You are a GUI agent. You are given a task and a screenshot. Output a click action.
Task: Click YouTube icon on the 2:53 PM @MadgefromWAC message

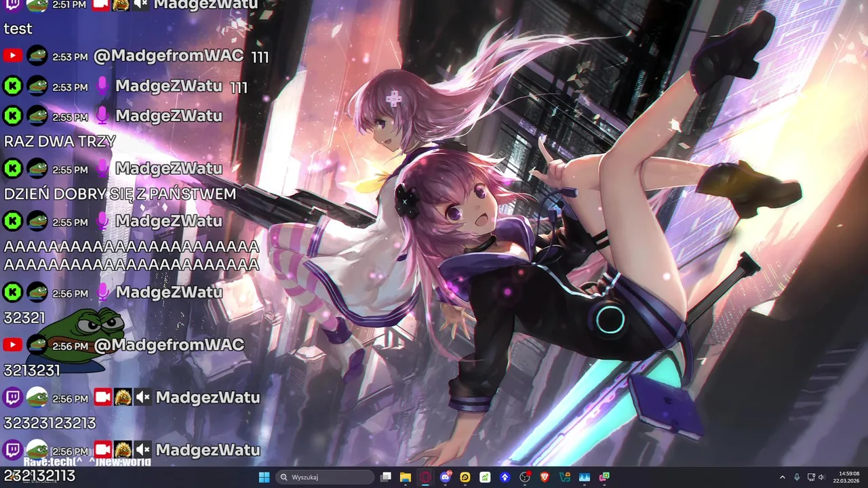(12, 56)
